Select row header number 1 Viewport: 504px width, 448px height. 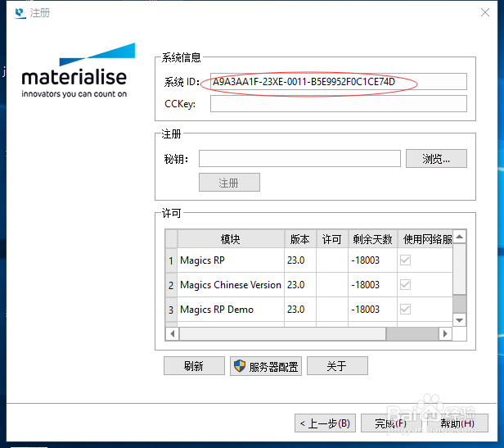(x=171, y=260)
